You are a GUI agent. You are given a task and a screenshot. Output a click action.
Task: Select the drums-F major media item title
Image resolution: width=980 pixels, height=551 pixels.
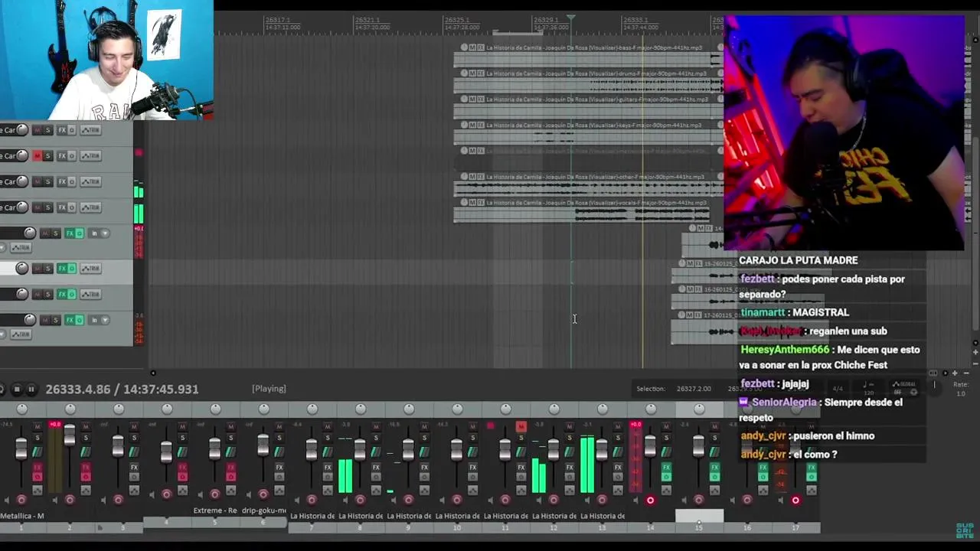click(595, 73)
